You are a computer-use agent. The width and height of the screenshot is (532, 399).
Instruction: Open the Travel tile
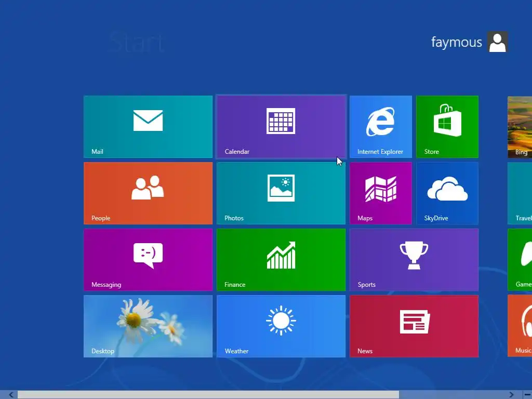(520, 193)
